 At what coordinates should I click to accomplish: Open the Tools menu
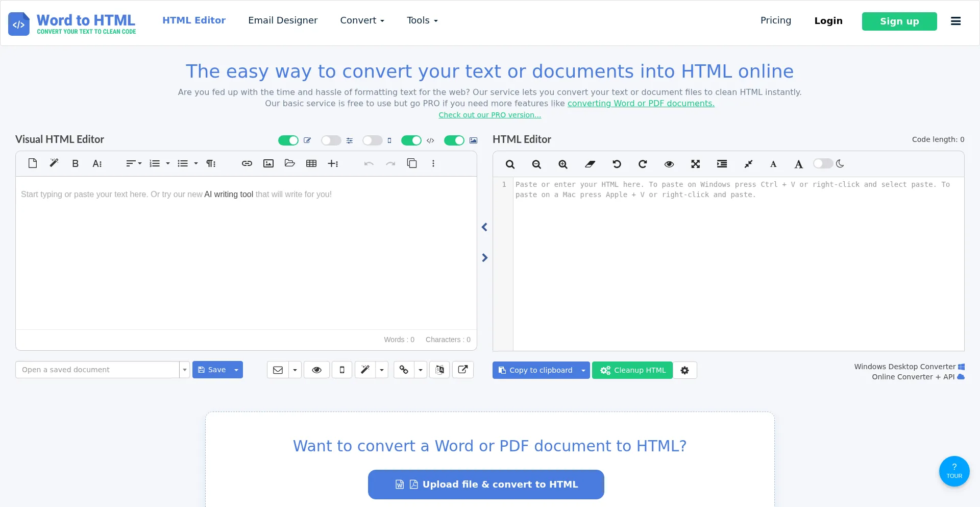tap(422, 20)
